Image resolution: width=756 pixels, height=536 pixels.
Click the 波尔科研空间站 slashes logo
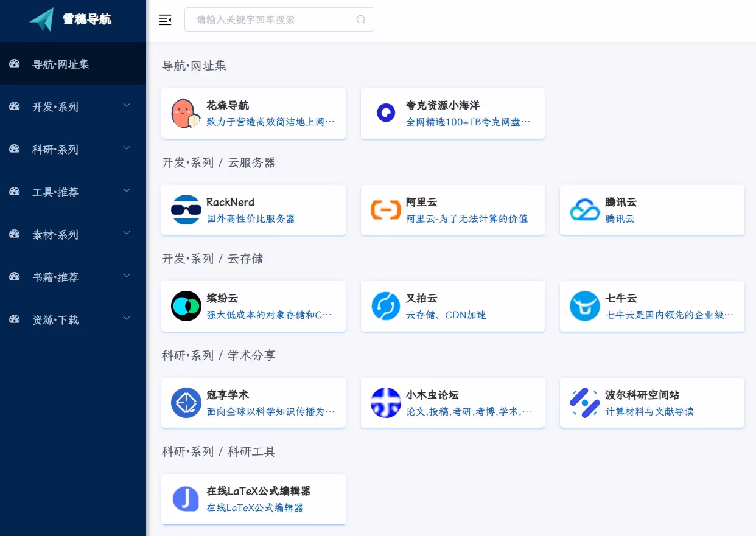584,403
